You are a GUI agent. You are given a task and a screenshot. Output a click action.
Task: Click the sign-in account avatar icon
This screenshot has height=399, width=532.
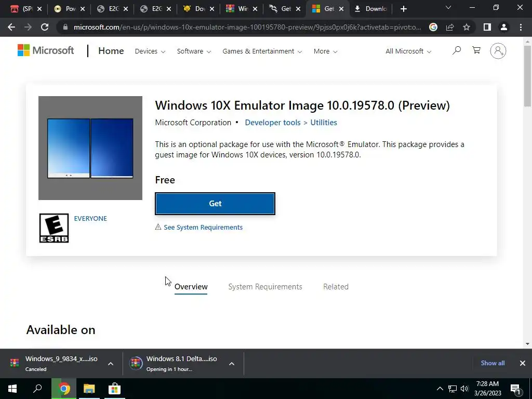498,51
